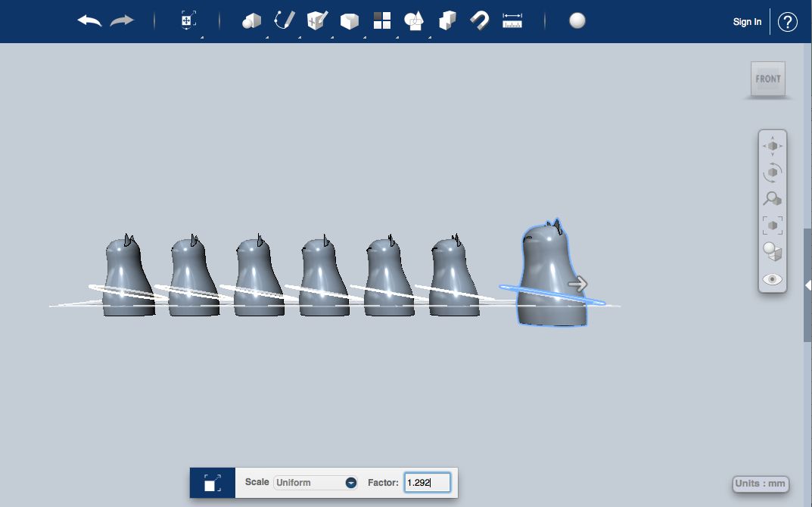Click the Scale tool icon in bottom bar
This screenshot has height=507, width=812.
coord(213,483)
